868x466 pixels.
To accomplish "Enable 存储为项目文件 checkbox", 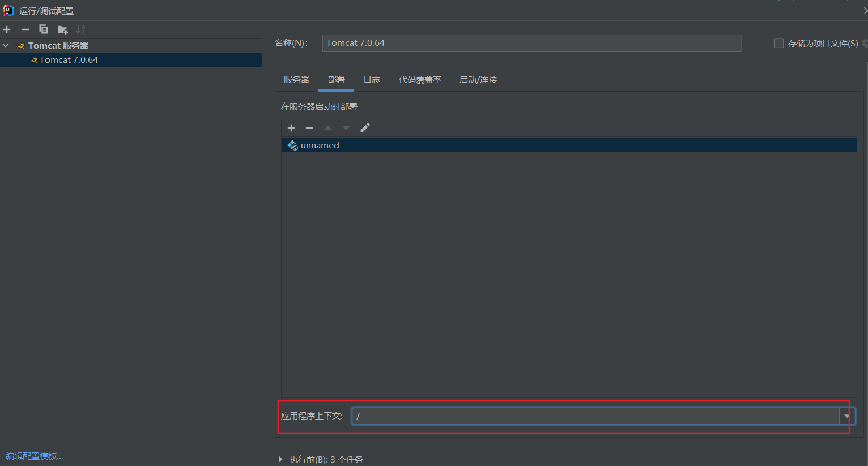I will tap(778, 43).
